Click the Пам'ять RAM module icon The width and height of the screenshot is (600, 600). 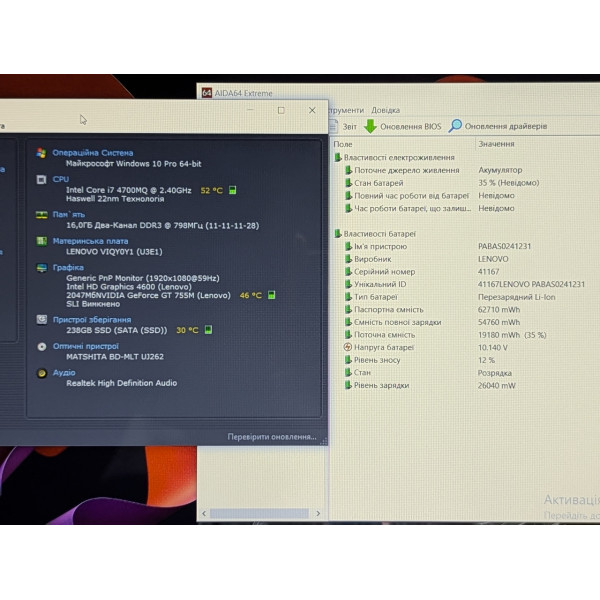click(x=41, y=215)
